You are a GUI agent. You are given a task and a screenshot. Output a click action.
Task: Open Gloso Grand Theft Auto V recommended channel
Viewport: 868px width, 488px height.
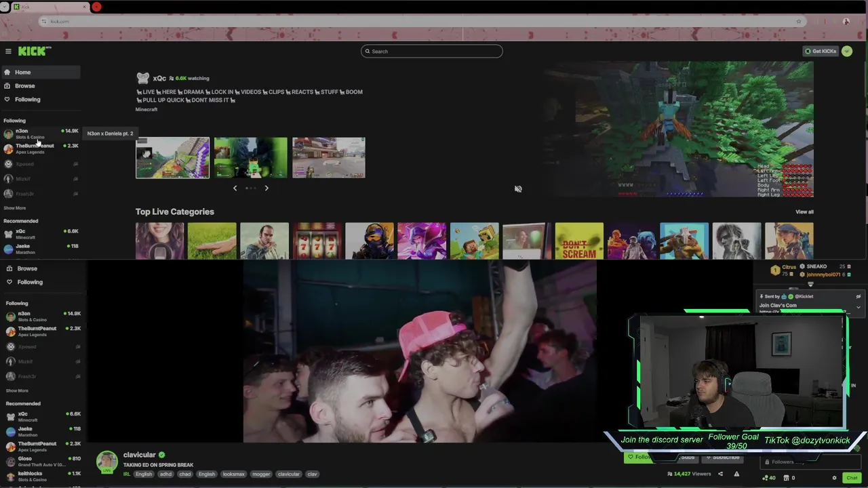click(43, 461)
